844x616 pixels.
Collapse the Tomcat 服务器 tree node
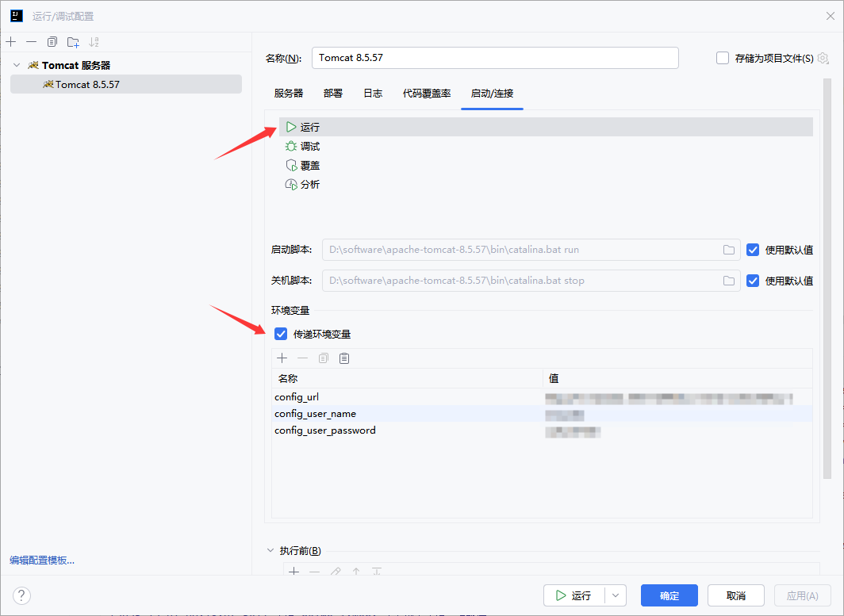(17, 65)
